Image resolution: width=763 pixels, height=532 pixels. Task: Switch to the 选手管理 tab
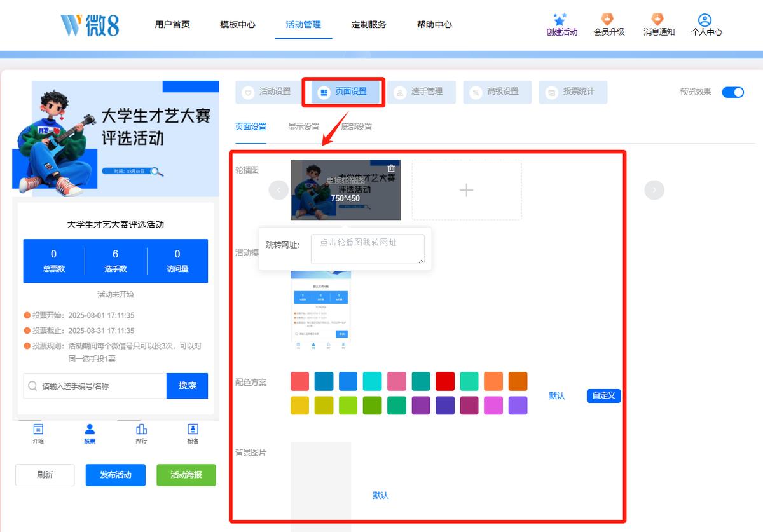[421, 92]
